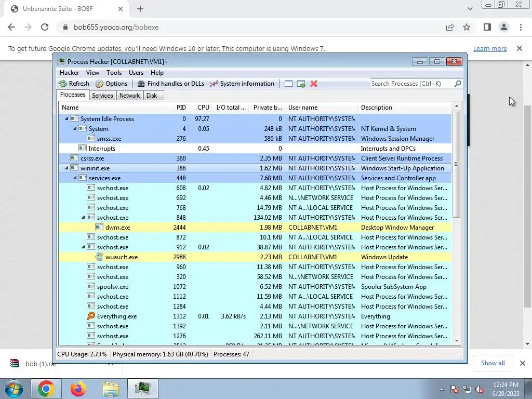Click the window with green arrow icon
The image size is (532, 399).
pos(301,84)
